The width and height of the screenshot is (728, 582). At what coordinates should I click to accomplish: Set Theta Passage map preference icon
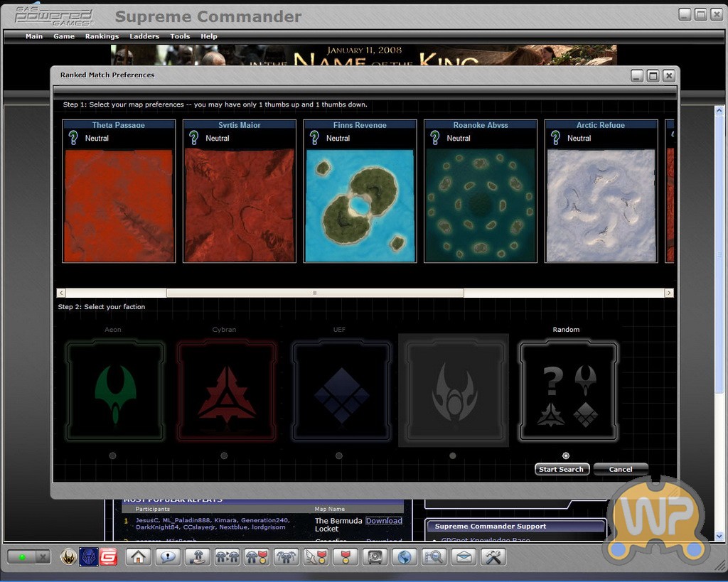[x=73, y=138]
